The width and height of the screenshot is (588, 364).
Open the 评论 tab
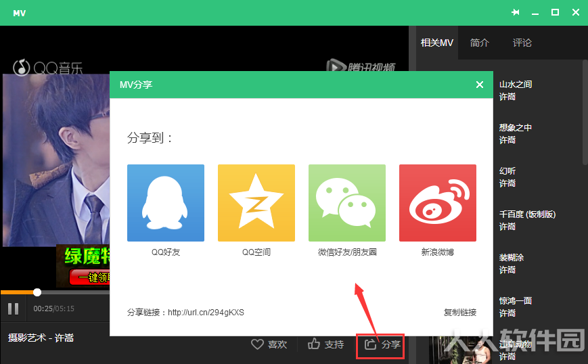[x=522, y=43]
